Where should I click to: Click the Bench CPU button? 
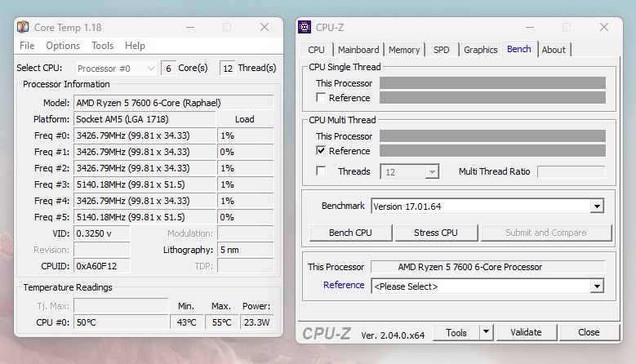tap(350, 233)
